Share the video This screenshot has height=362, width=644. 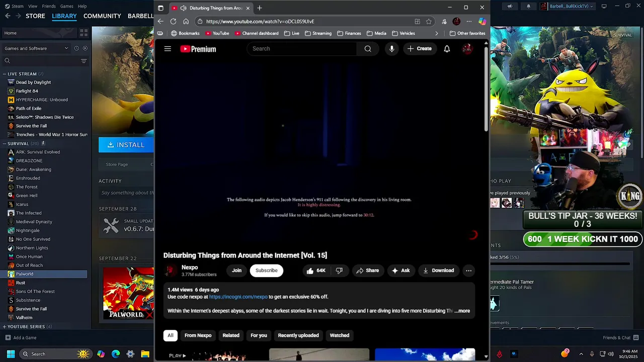click(x=367, y=270)
